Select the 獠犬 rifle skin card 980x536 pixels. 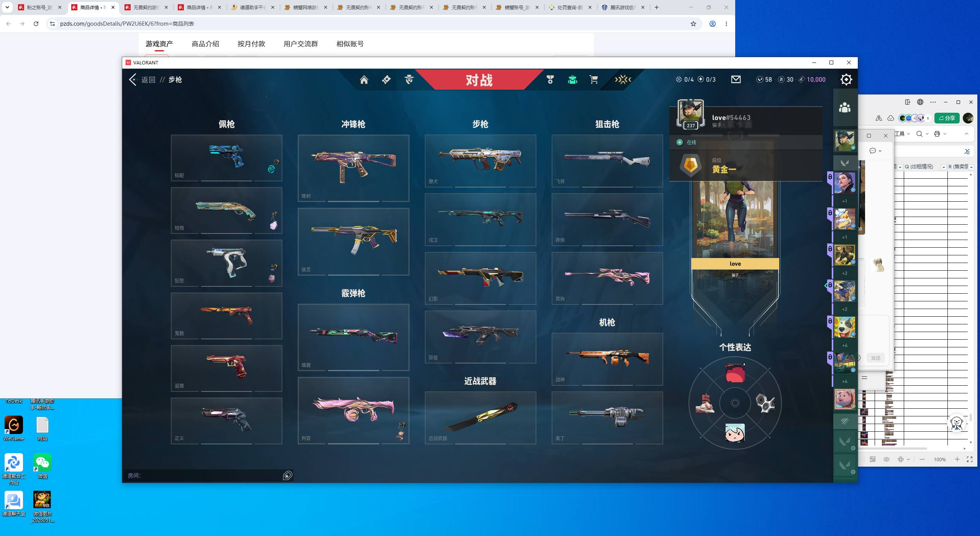(x=480, y=161)
